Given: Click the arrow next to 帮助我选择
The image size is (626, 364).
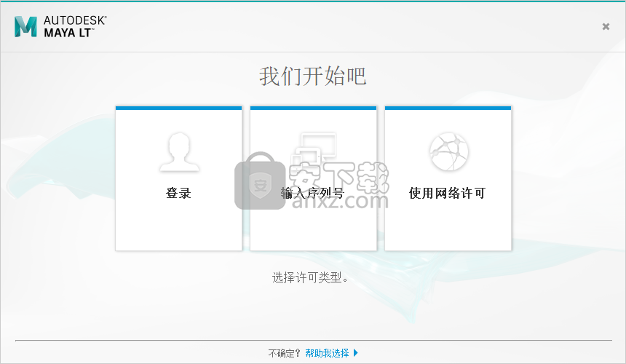Looking at the screenshot, I should (356, 353).
